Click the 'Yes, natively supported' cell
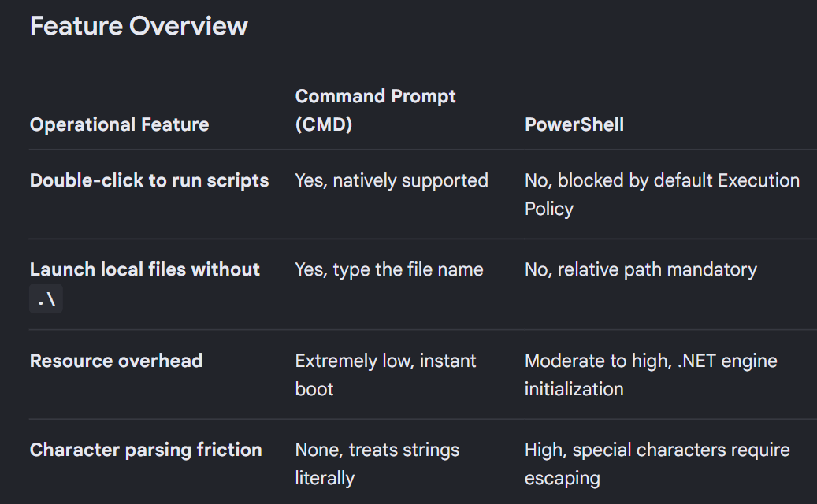 pyautogui.click(x=392, y=180)
